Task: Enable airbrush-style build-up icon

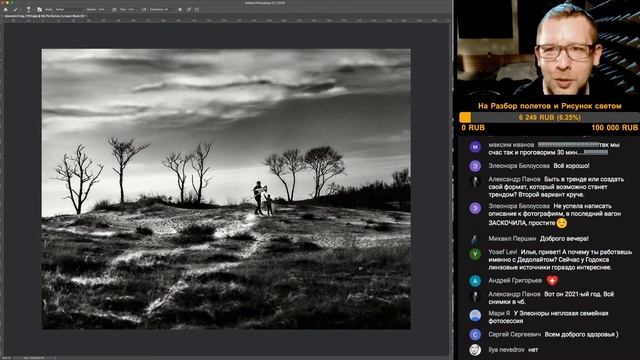Action: (144, 9)
